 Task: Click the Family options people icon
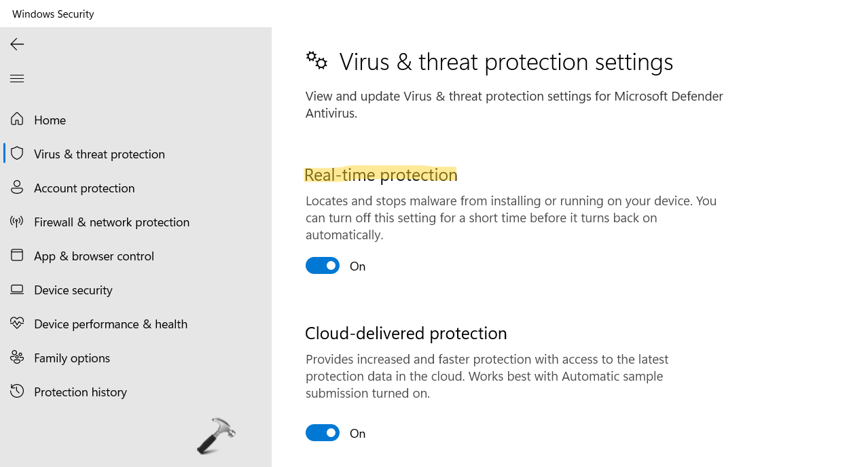[17, 358]
